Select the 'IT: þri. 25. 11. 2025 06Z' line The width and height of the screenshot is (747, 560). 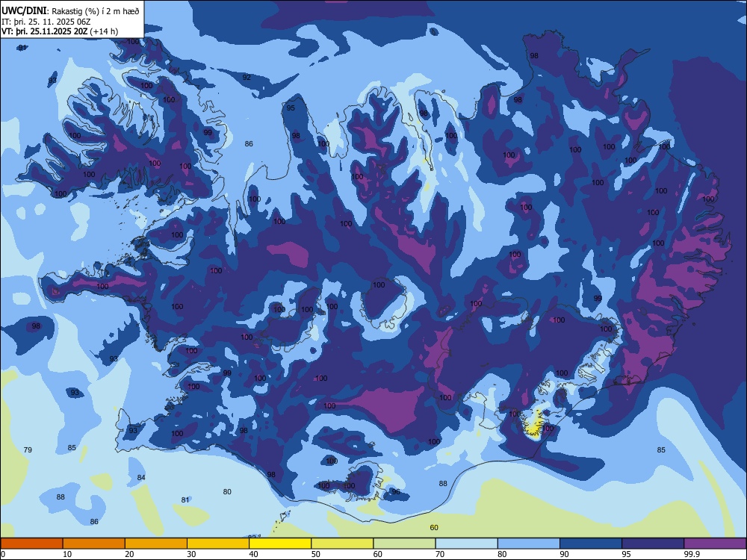[x=46, y=22]
